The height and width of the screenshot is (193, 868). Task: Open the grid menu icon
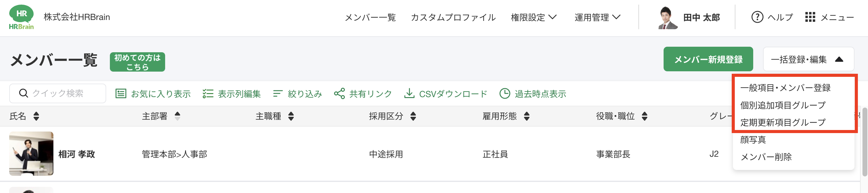pos(810,17)
